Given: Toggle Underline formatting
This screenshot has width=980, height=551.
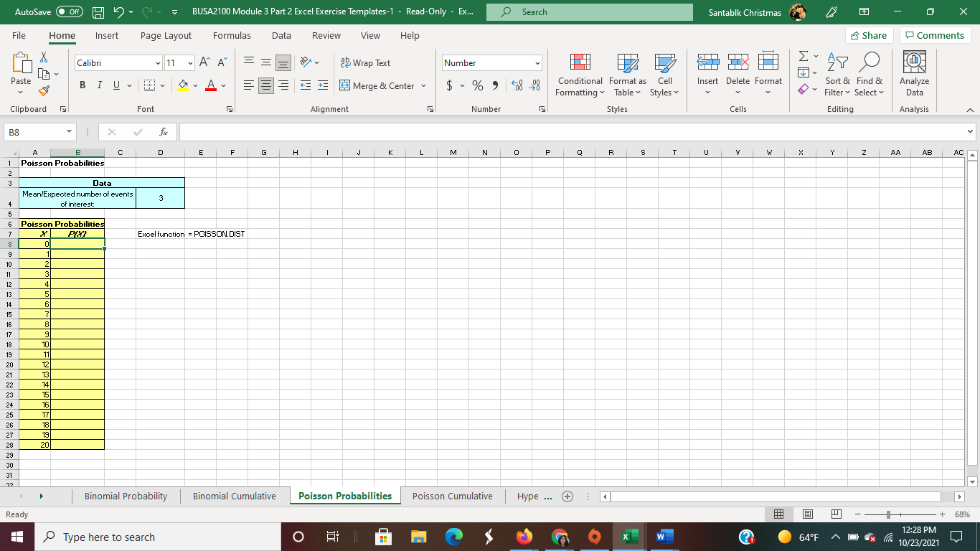Looking at the screenshot, I should click(116, 86).
